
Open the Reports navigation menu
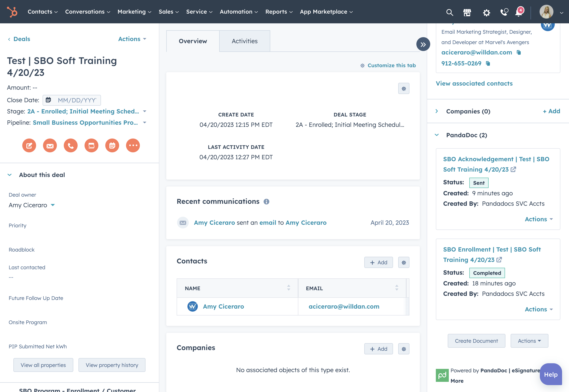[x=279, y=12]
